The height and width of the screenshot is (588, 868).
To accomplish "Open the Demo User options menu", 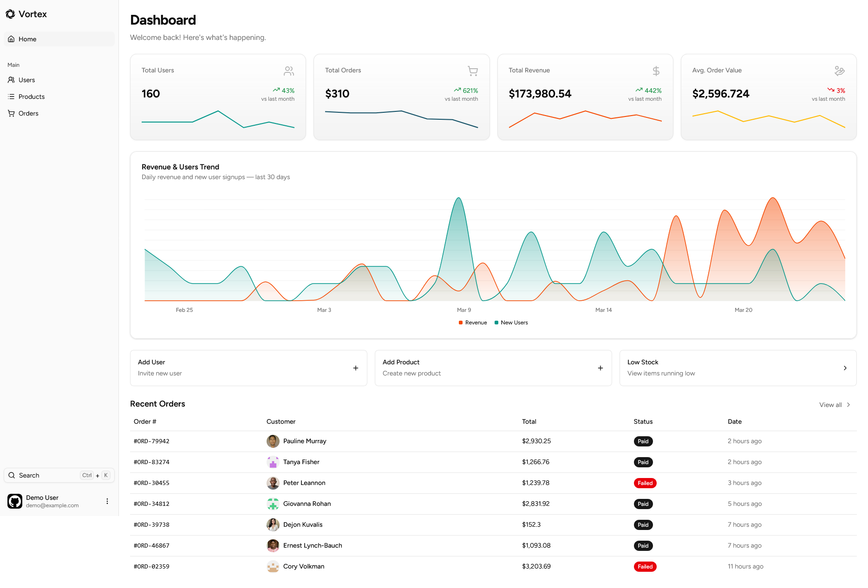I will tap(107, 501).
